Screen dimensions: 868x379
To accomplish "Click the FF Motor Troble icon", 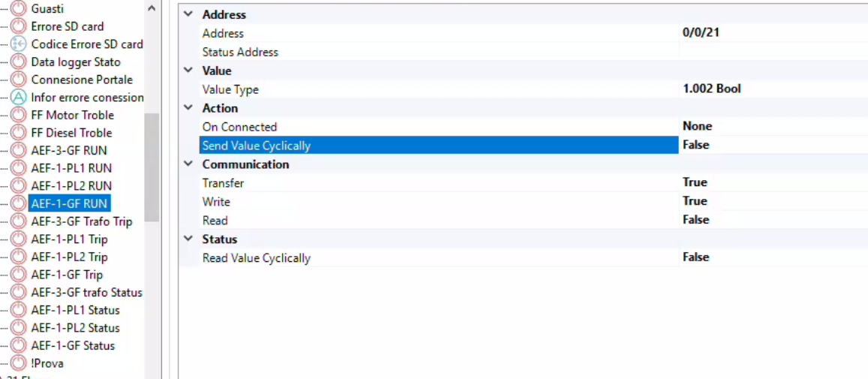I will [x=19, y=115].
